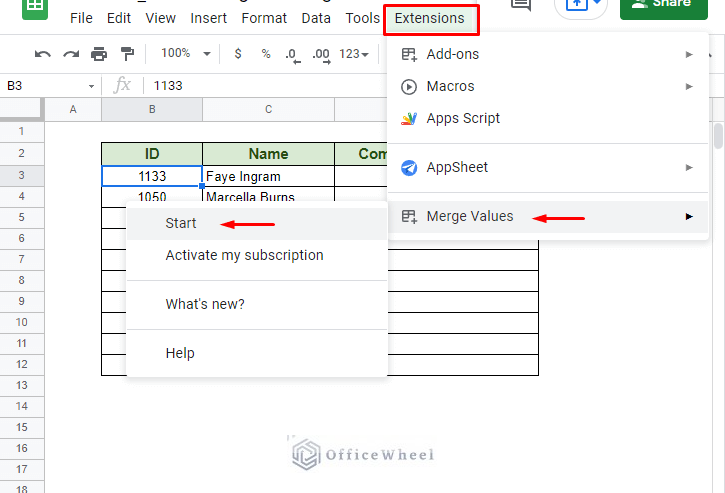Screen dimensions: 725x493
Task: Open the 123 number format dropdown
Action: tap(354, 54)
